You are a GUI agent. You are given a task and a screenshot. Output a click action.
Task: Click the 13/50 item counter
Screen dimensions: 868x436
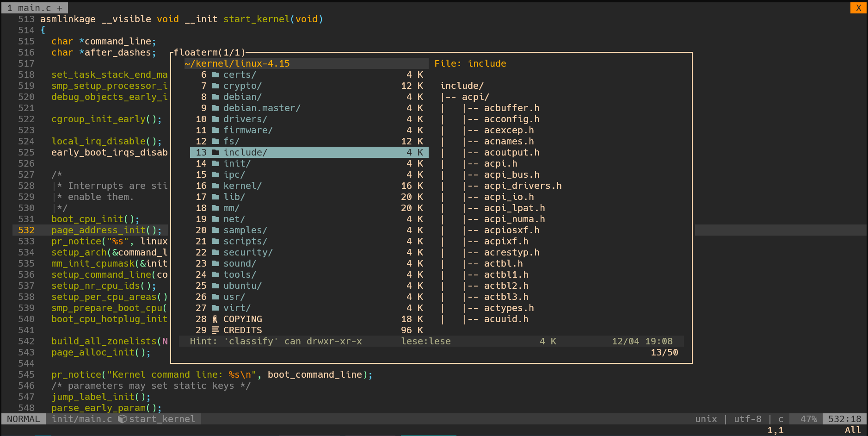(664, 352)
